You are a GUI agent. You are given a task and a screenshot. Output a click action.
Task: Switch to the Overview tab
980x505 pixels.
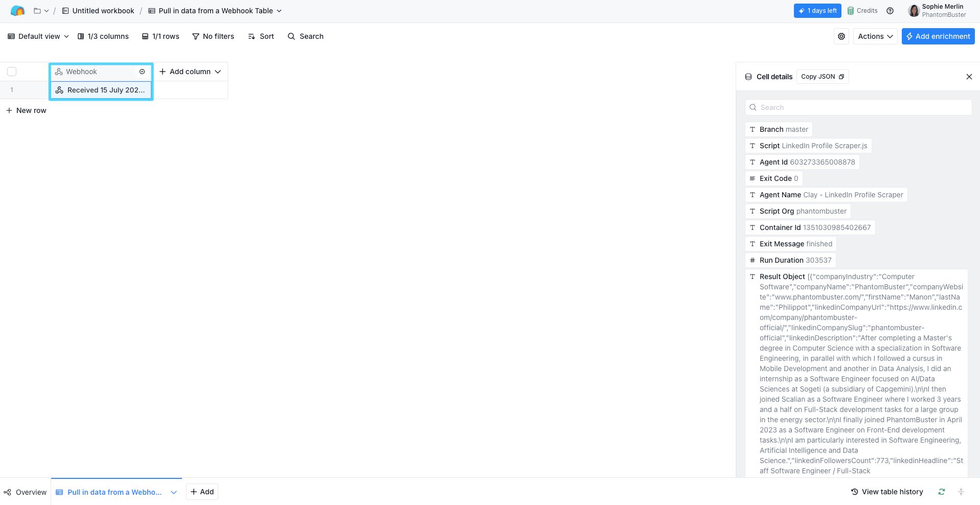(25, 492)
